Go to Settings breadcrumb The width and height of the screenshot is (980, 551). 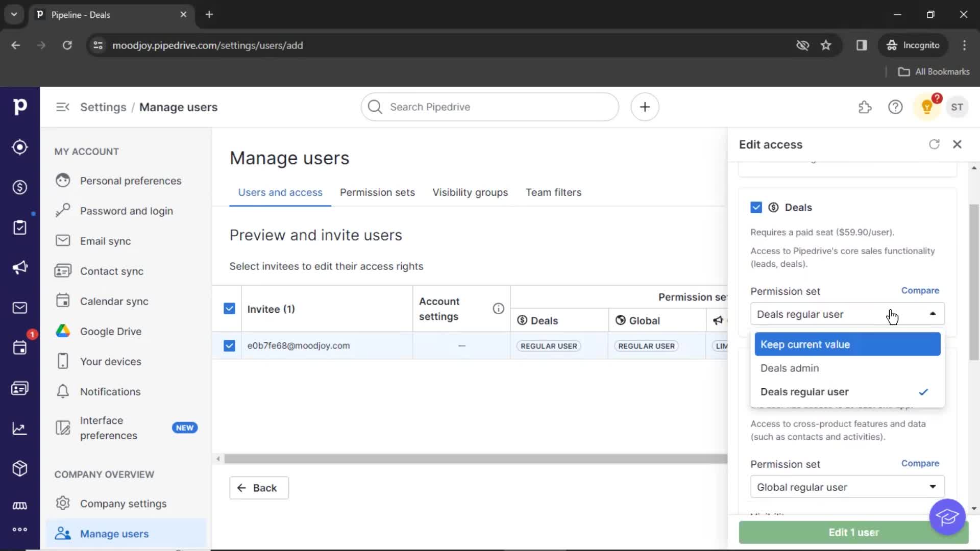[x=103, y=107]
